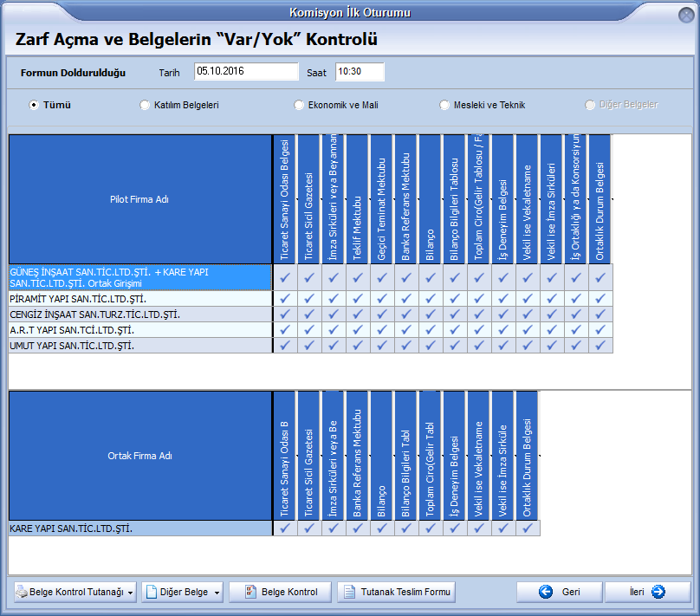Choose the Ekonomik ve Mali filter
Image resolution: width=700 pixels, height=616 pixels.
click(x=299, y=105)
